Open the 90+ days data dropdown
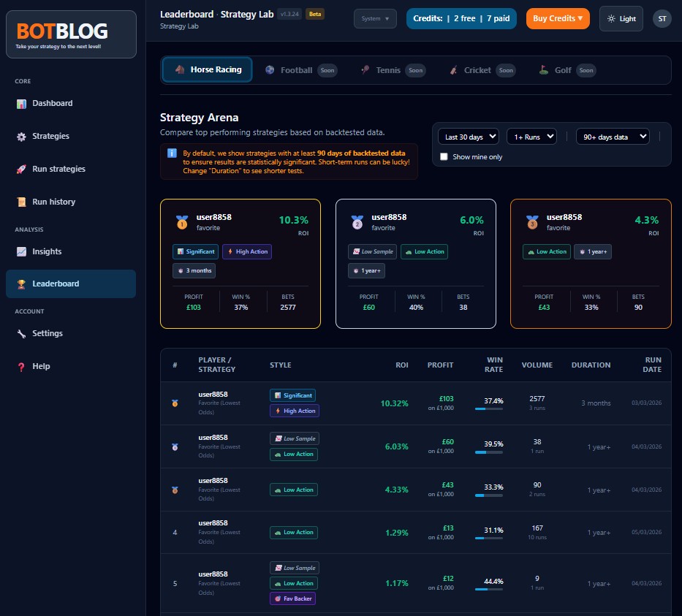Viewport: 682px width, 616px height. (x=613, y=136)
